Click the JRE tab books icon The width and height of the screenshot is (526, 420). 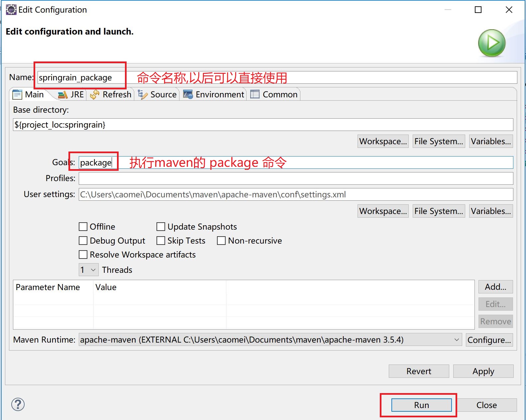(x=62, y=95)
